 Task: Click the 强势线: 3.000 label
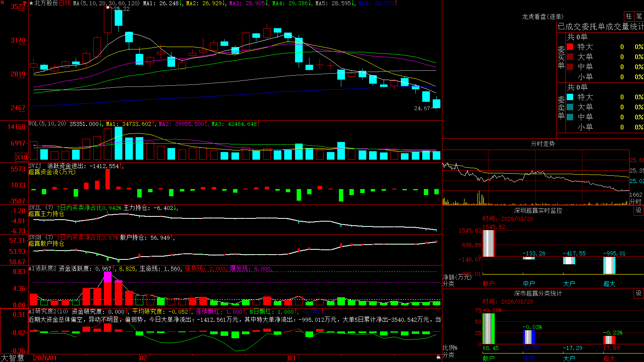[x=205, y=269]
